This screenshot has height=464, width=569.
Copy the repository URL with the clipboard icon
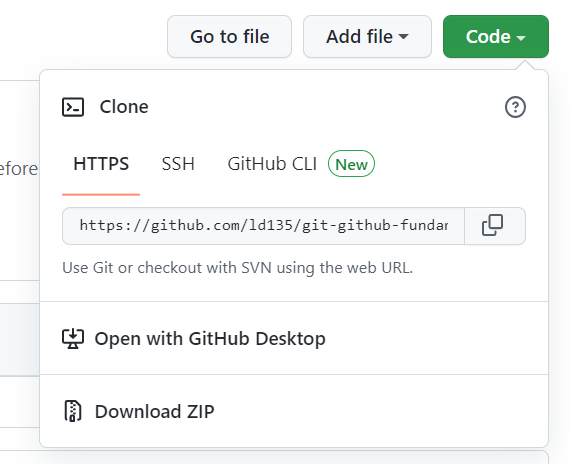pos(492,225)
